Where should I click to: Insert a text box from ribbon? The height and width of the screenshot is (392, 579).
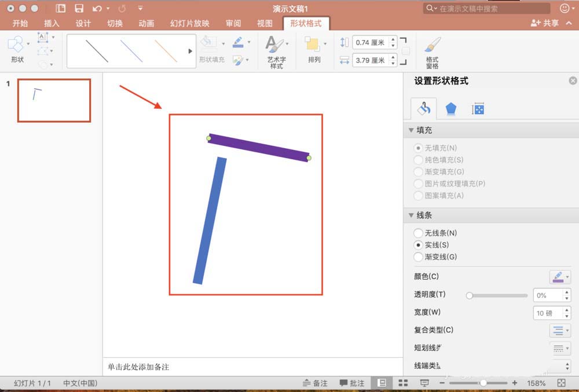pyautogui.click(x=43, y=37)
